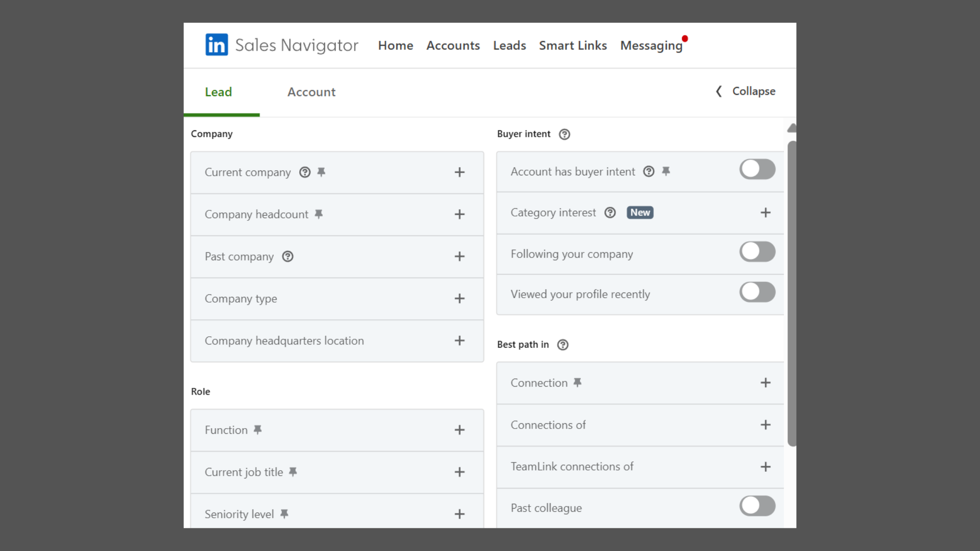Toggle Following your company switch

click(757, 252)
